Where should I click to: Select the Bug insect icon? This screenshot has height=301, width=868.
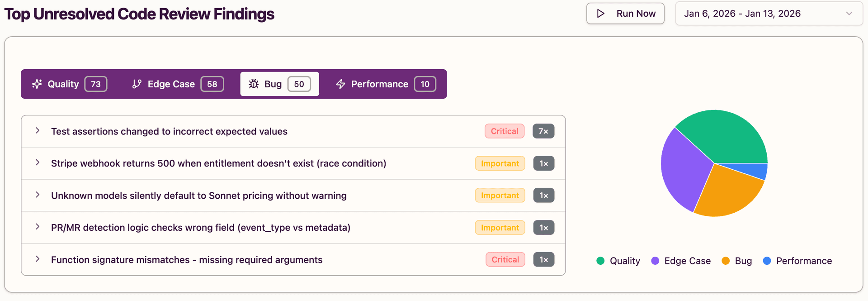254,84
